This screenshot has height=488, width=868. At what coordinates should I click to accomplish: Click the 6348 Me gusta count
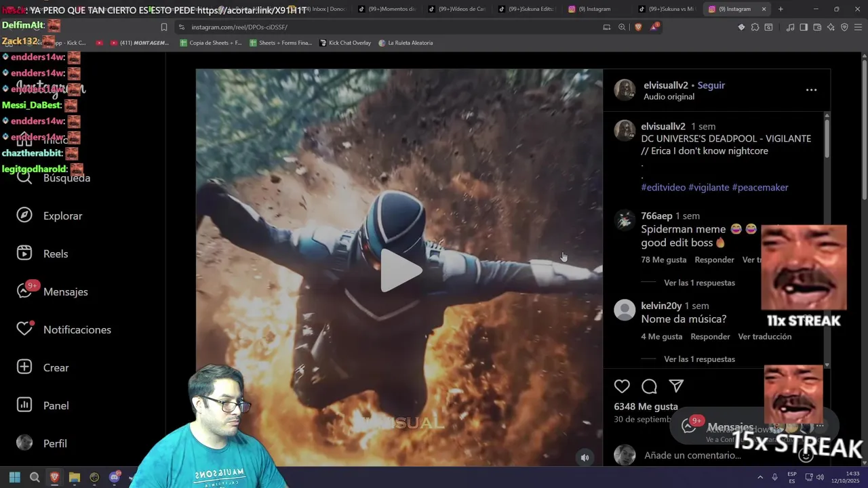646,407
